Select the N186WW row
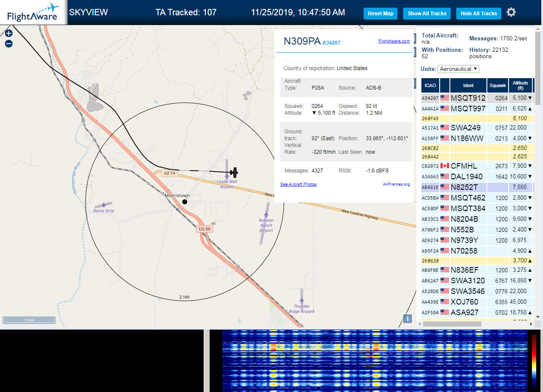 pyautogui.click(x=477, y=138)
